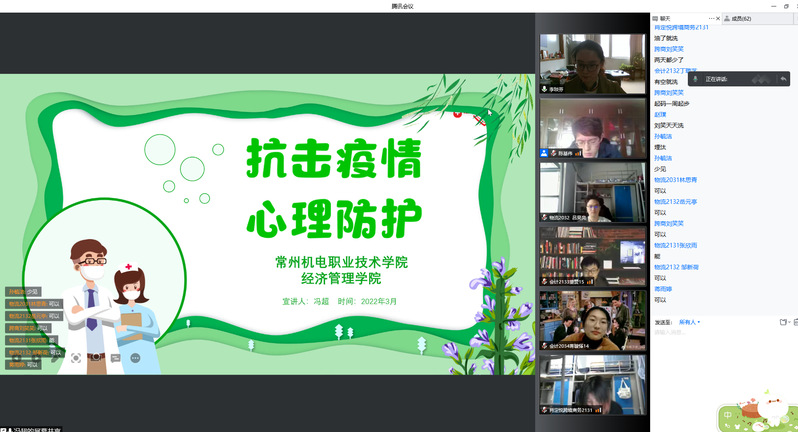Collapse the speaking indicator with arrow icon
Viewport: 798px width, 432px height.
(783, 78)
